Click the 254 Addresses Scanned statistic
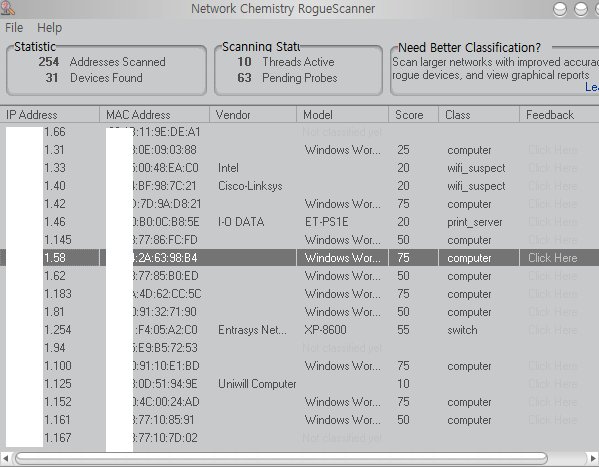 click(x=102, y=62)
